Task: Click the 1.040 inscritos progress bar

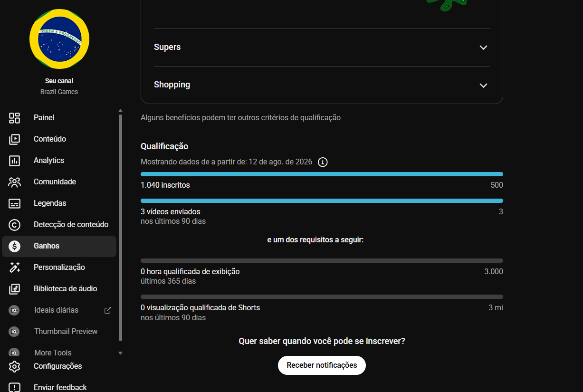Action: point(322,174)
